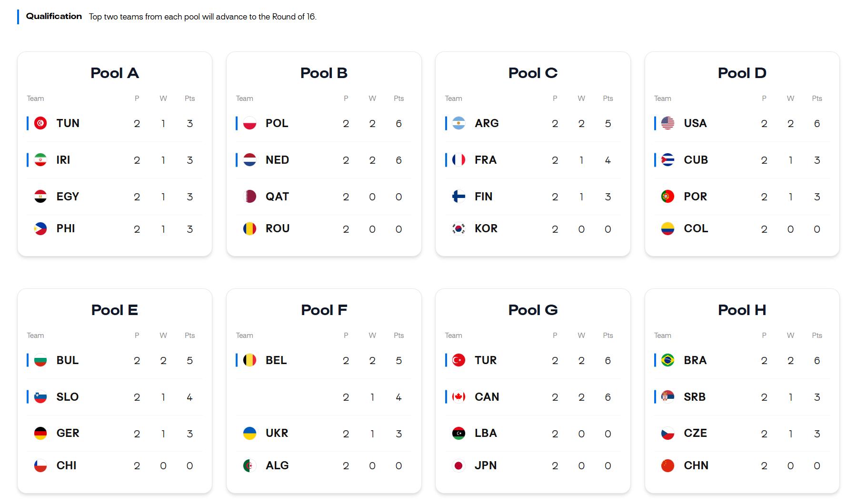The height and width of the screenshot is (504, 857).
Task: Click the Brazil flag icon in Pool H
Action: pos(668,360)
